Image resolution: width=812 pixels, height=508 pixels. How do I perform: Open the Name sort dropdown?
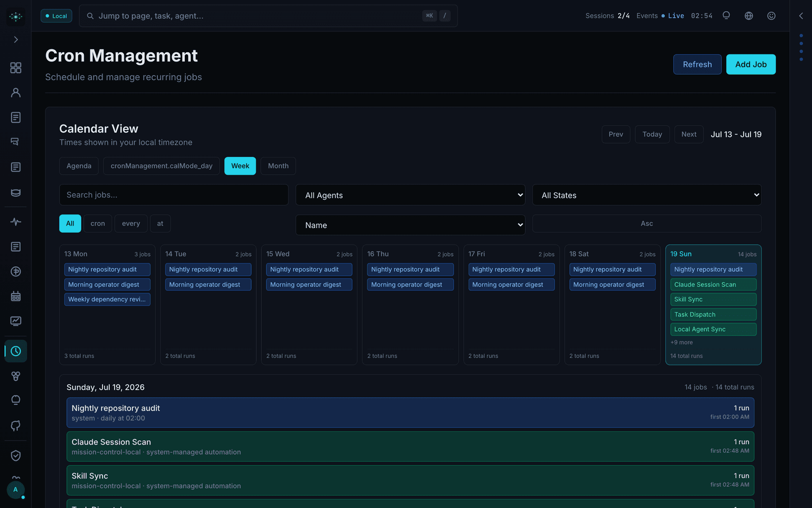tap(410, 225)
